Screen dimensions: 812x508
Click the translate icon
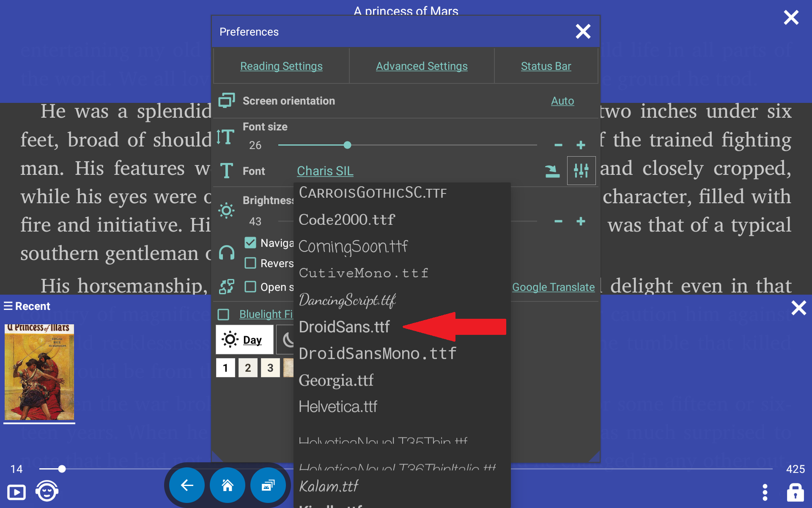click(227, 287)
